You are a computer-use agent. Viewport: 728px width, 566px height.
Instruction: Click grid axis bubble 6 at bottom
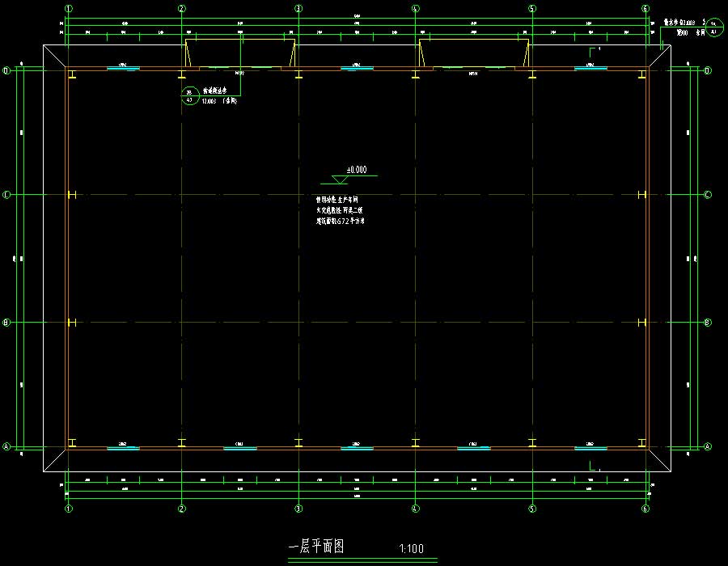[645, 509]
